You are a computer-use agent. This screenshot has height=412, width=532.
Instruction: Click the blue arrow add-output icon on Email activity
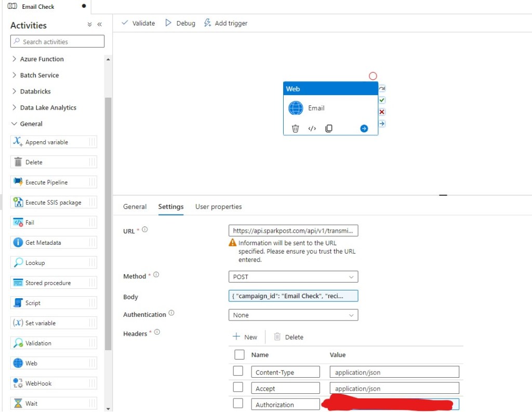364,128
